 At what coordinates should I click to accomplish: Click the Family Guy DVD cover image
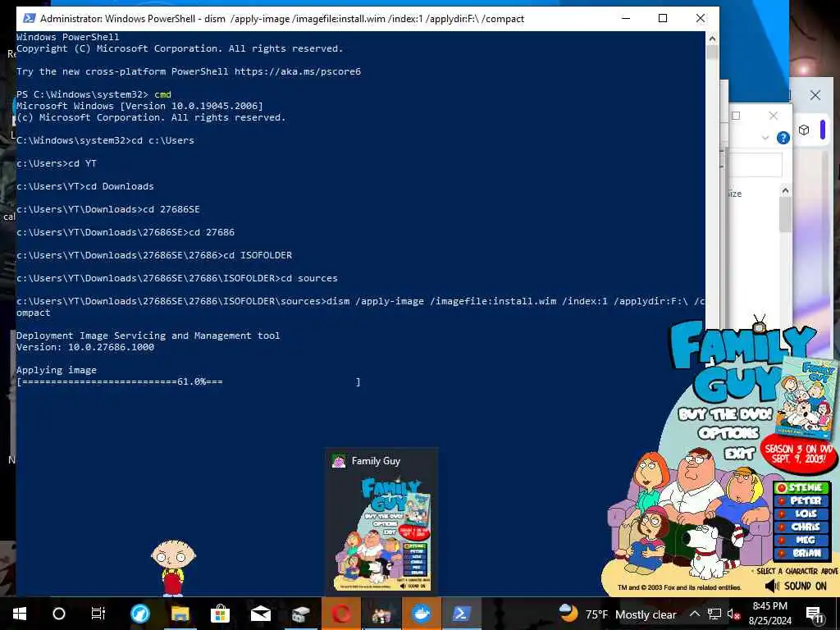click(806, 399)
